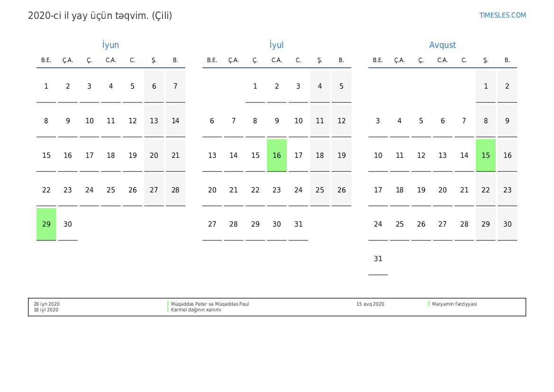Select July 1 in İyul calendar
The width and height of the screenshot is (554, 392).
click(x=255, y=86)
